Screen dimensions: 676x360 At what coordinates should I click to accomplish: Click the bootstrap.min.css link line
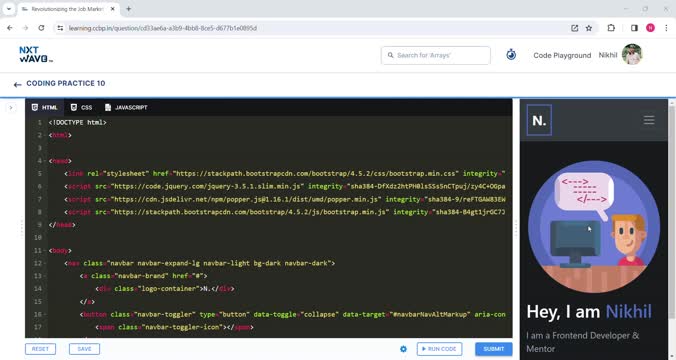pos(285,174)
